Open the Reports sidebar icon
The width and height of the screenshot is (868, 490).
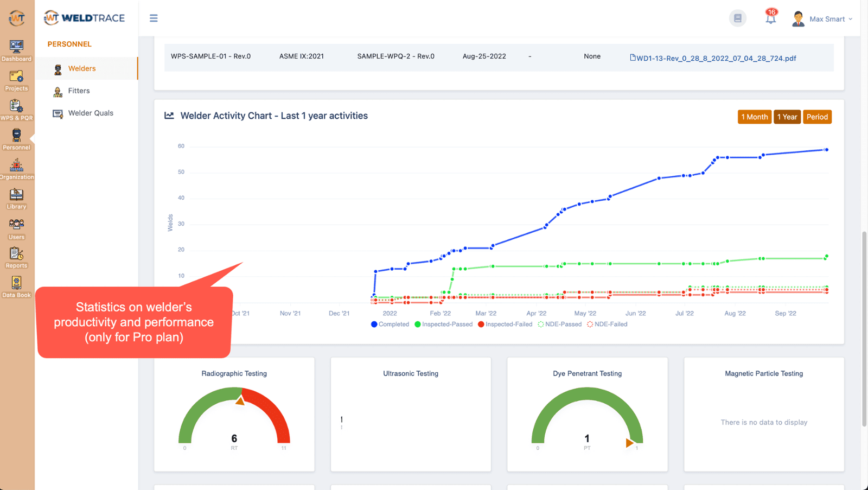pyautogui.click(x=16, y=258)
